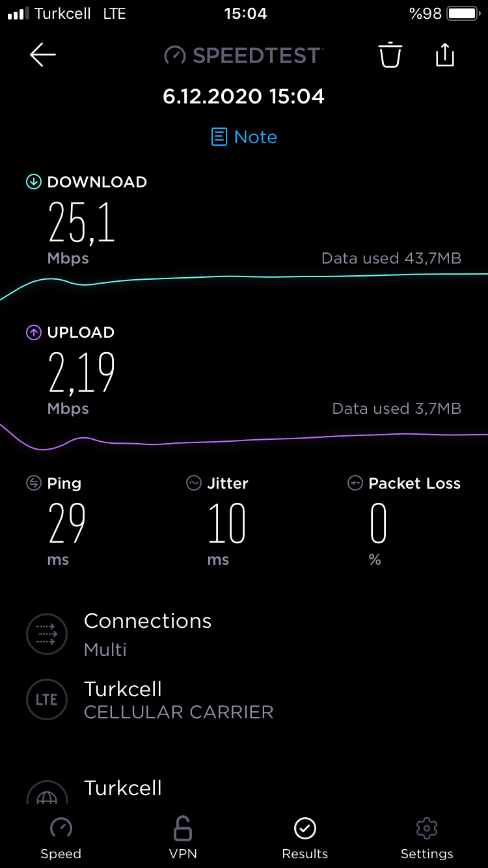Tap the Packet Loss icon
Screen dimensions: 488x868
(x=355, y=483)
